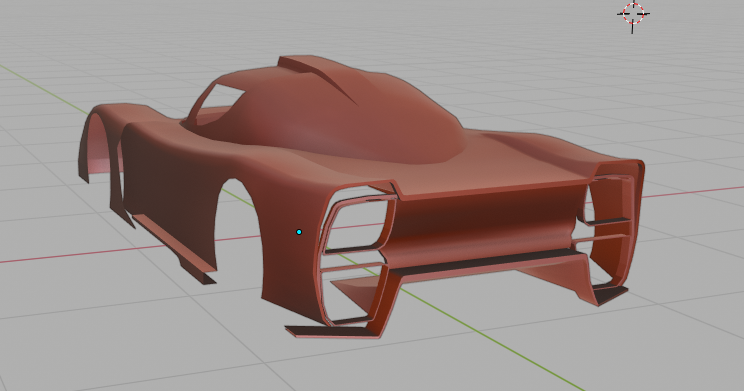Image resolution: width=744 pixels, height=391 pixels.
Task: Select the right lower rear fin plate
Action: pos(610,295)
